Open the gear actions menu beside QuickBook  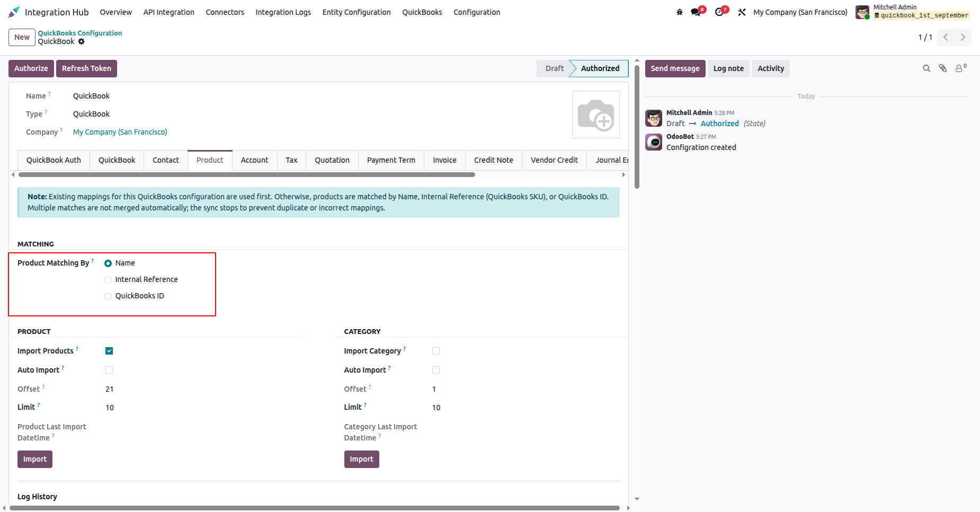82,41
